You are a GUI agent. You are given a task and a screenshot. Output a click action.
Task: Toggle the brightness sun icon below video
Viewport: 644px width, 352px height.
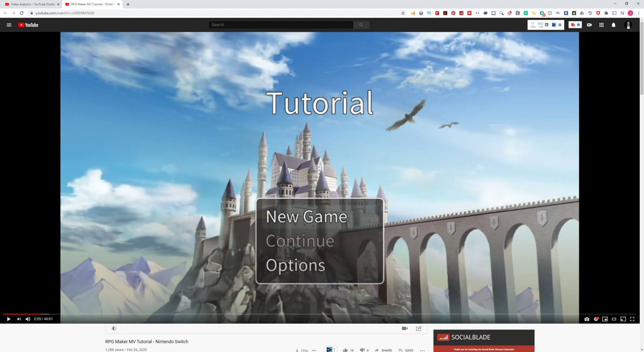pyautogui.click(x=114, y=328)
